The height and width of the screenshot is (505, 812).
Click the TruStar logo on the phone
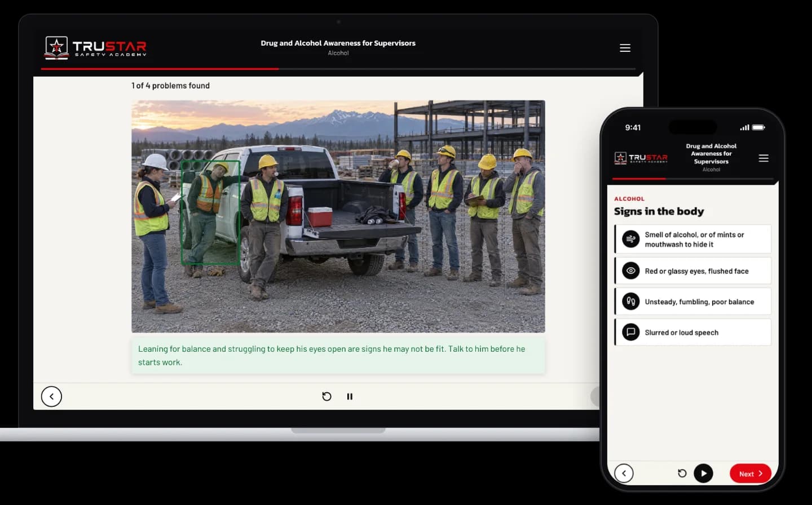(641, 158)
